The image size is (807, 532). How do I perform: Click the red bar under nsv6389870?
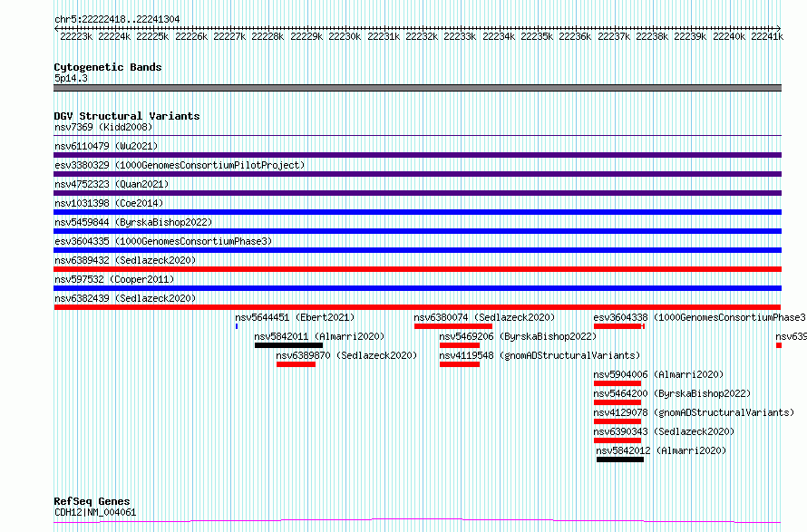(x=296, y=364)
